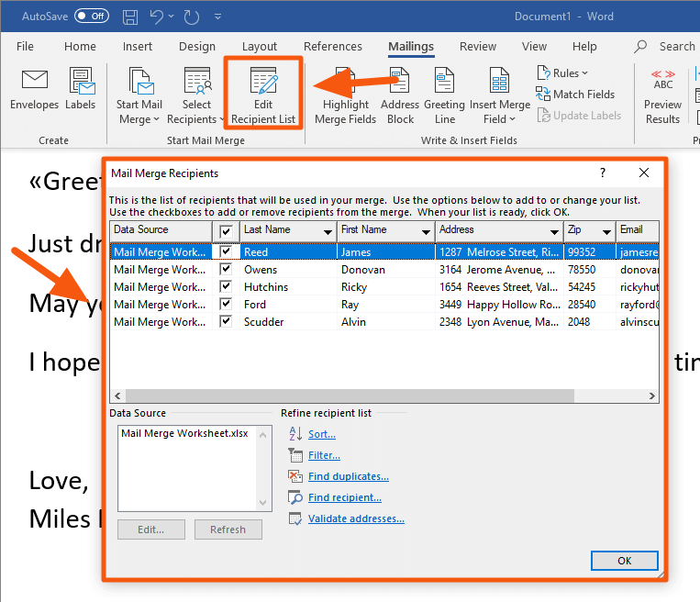Image resolution: width=700 pixels, height=602 pixels.
Task: Click the Undo arrow icon
Action: pyautogui.click(x=156, y=17)
